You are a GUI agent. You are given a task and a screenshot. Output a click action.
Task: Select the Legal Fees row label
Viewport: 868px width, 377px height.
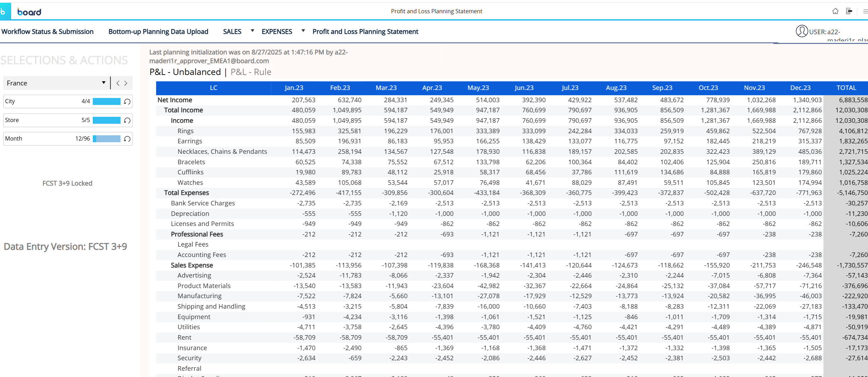click(x=193, y=244)
